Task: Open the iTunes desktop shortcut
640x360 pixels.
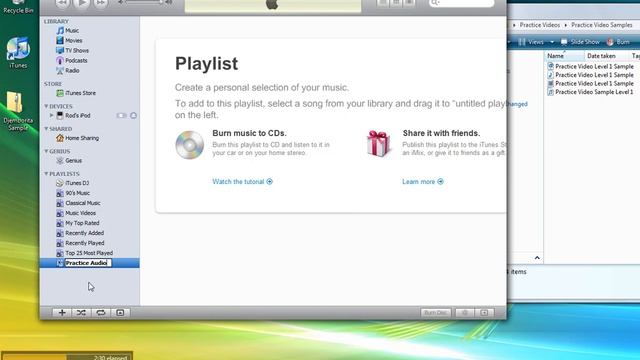Action: click(18, 53)
